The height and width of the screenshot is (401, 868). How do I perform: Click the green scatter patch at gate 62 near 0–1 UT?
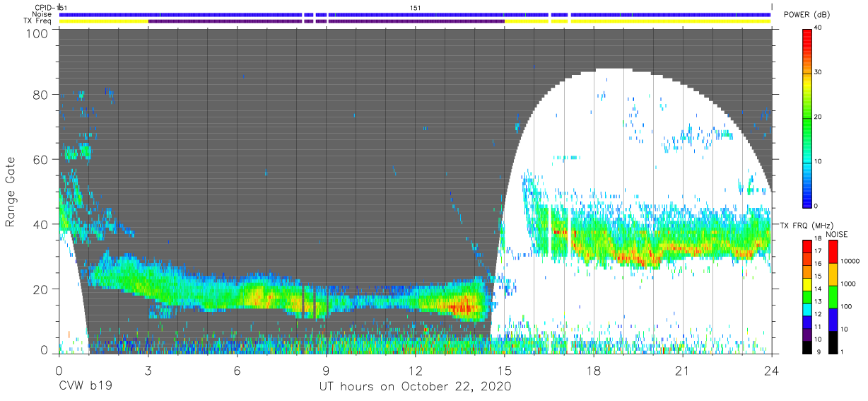coord(78,151)
